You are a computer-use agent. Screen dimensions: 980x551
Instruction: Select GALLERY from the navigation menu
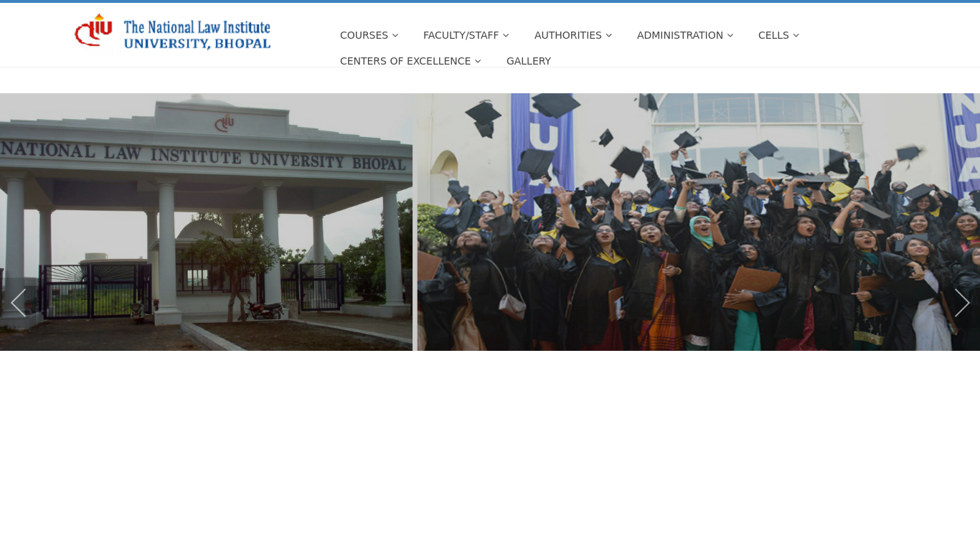(x=528, y=61)
